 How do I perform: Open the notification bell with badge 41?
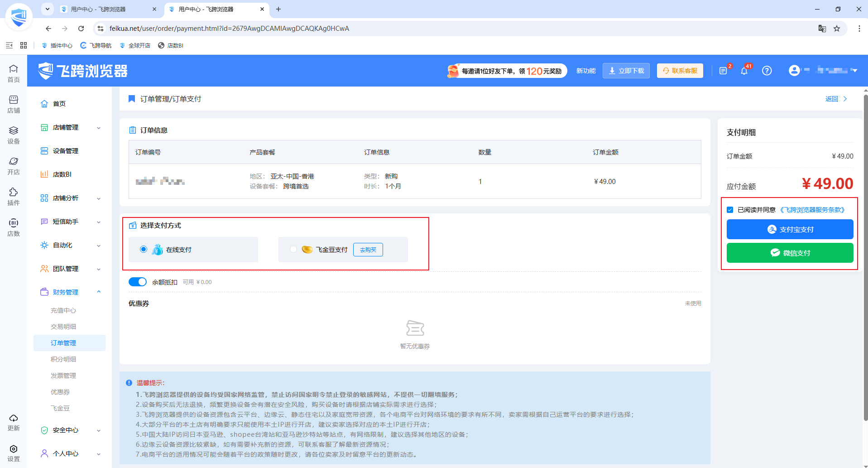click(x=744, y=71)
